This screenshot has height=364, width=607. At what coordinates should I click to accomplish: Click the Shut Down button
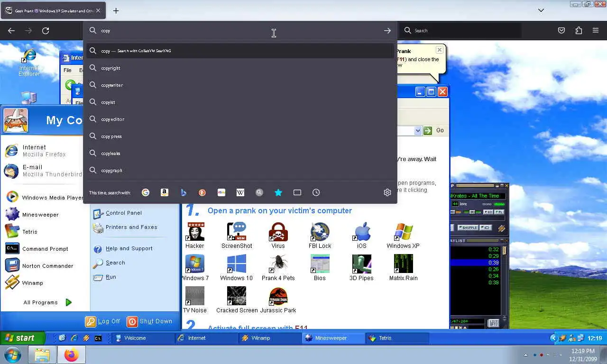pos(150,321)
